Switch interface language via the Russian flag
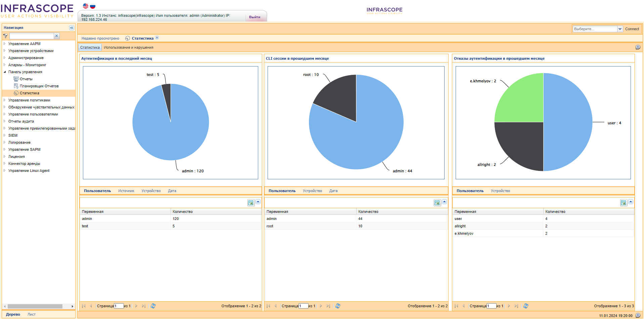 pyautogui.click(x=93, y=6)
